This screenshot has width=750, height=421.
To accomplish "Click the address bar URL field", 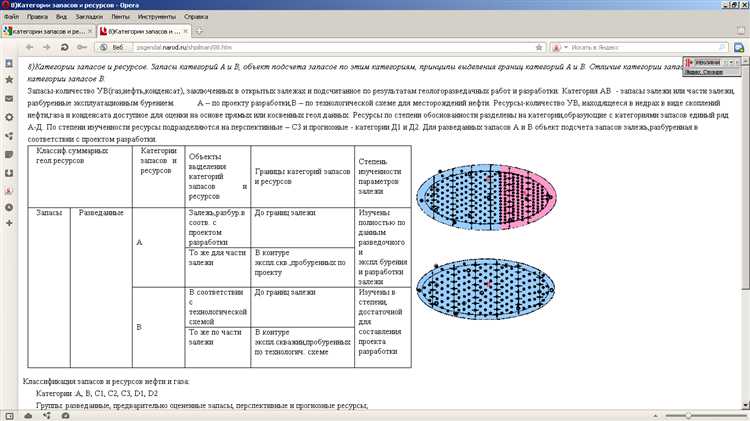I will pos(300,47).
